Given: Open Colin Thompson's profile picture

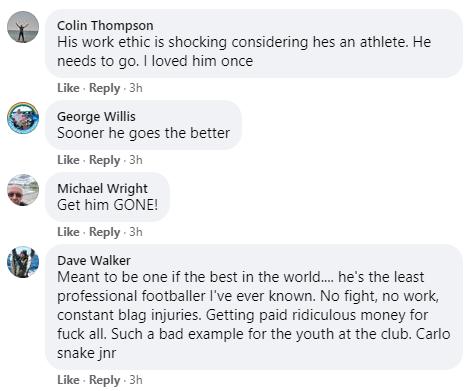Looking at the screenshot, I should tap(23, 27).
